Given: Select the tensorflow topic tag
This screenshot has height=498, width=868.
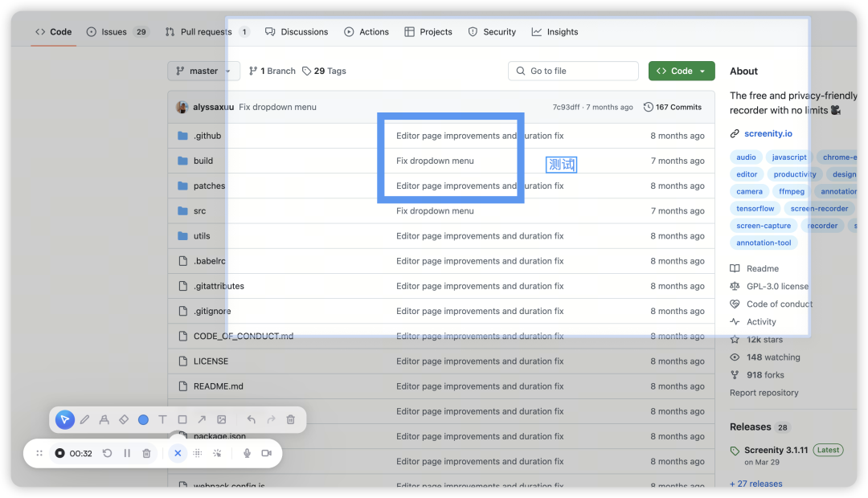Looking at the screenshot, I should (755, 209).
